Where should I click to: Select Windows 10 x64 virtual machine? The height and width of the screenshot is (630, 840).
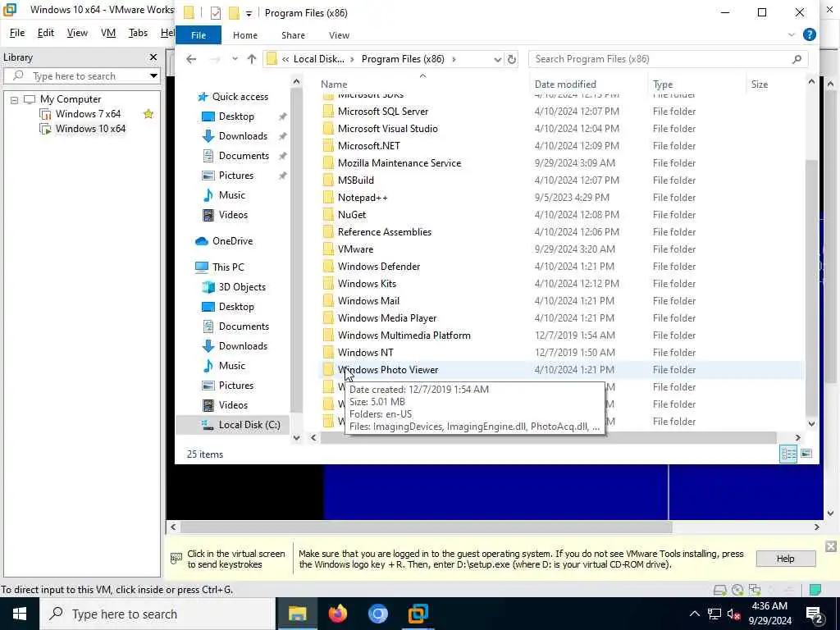coord(90,129)
